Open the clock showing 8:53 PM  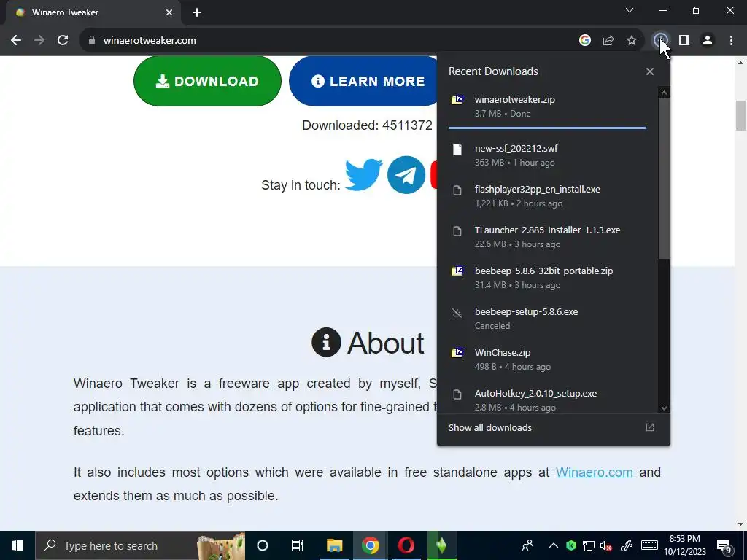click(684, 545)
